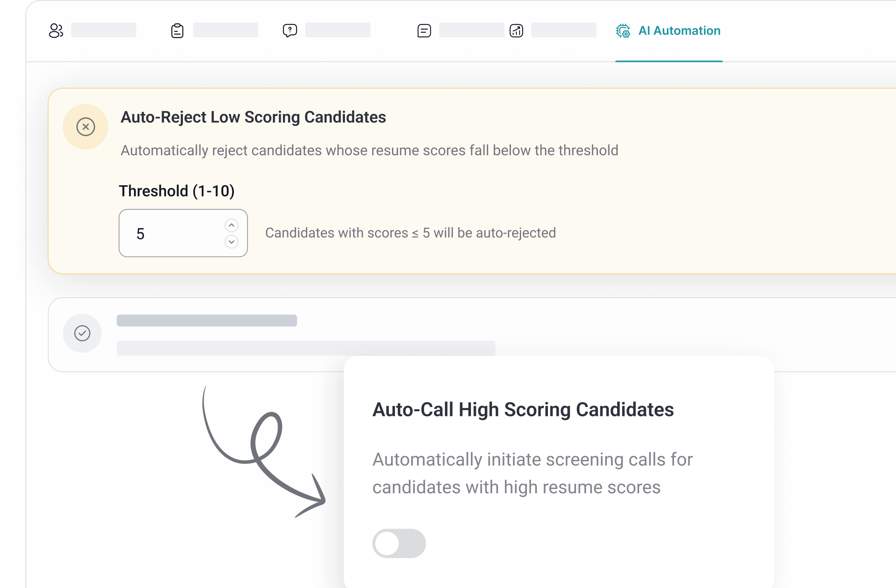This screenshot has height=588, width=896.
Task: Select the circled checkmark icon on collapsed card
Action: [82, 333]
